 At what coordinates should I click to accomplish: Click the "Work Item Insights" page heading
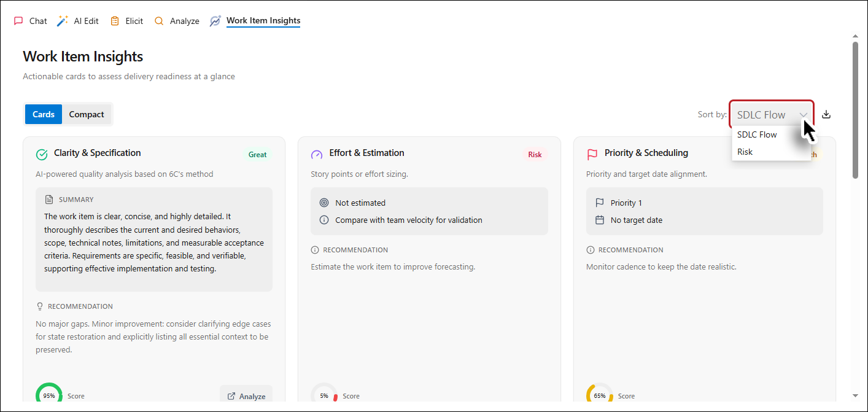[x=83, y=56]
